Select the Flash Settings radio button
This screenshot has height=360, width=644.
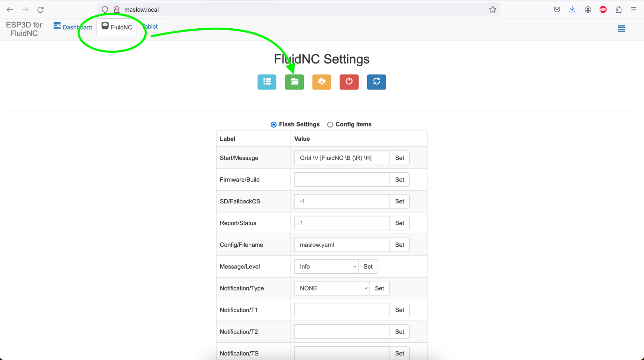tap(274, 125)
